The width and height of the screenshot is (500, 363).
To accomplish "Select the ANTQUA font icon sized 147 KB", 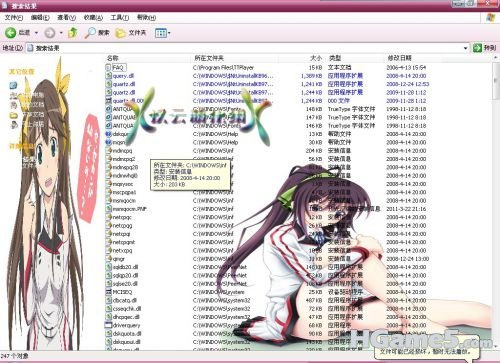I will tap(108, 117).
